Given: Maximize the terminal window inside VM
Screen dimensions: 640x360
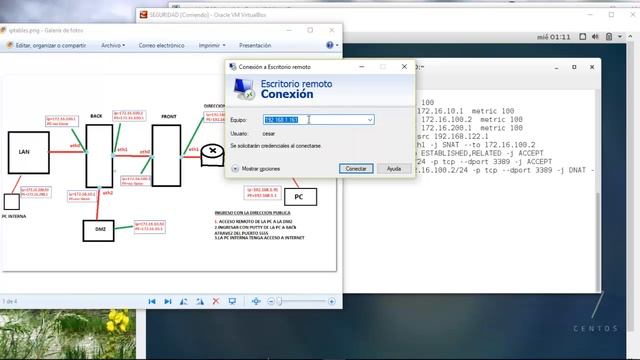Looking at the screenshot, I should coord(574,67).
